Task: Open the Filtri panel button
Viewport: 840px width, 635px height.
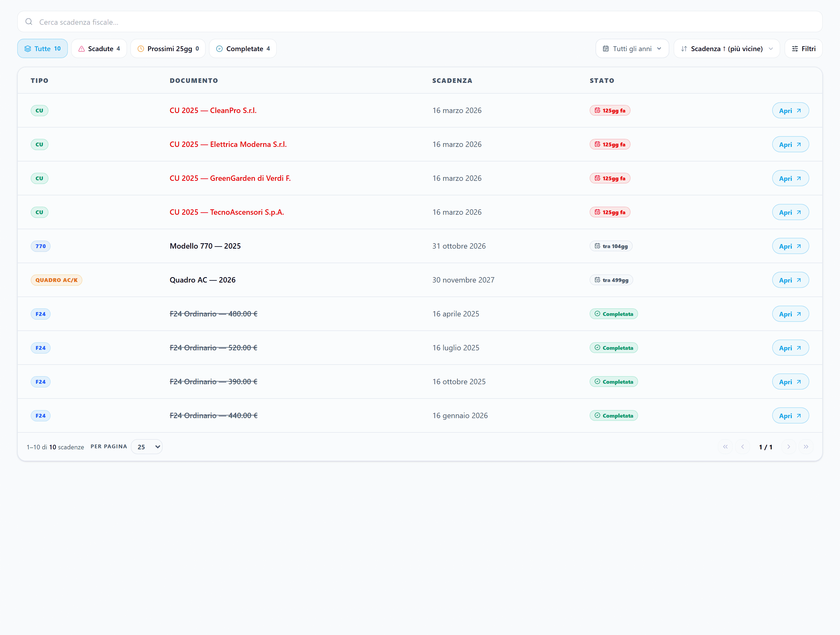Action: [x=803, y=49]
